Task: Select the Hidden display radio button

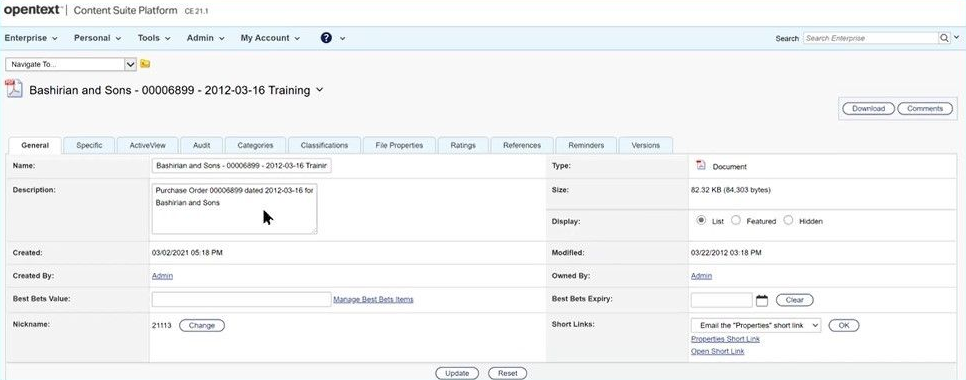Action: click(x=788, y=220)
